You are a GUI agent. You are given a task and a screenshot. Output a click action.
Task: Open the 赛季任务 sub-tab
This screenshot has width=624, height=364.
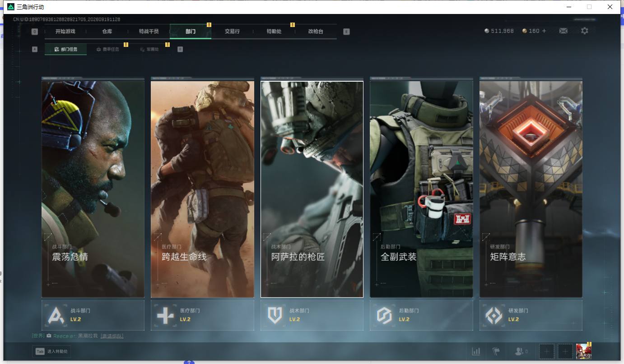coord(107,49)
